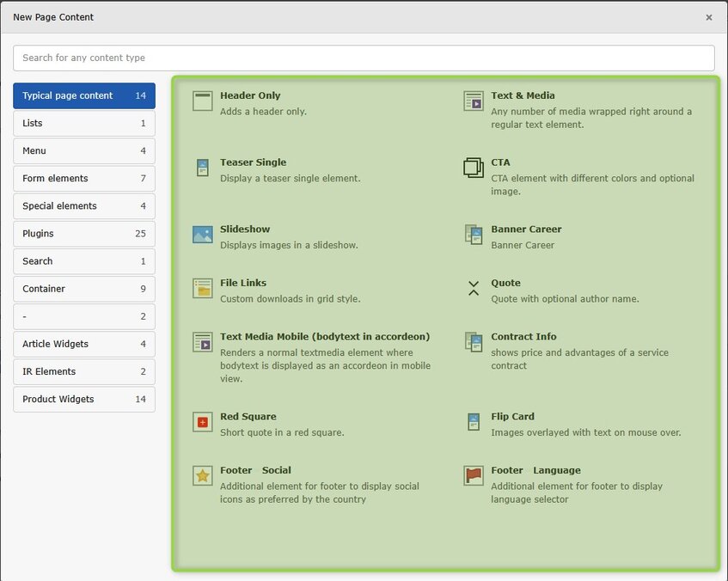Select the Container category tab

click(x=84, y=289)
